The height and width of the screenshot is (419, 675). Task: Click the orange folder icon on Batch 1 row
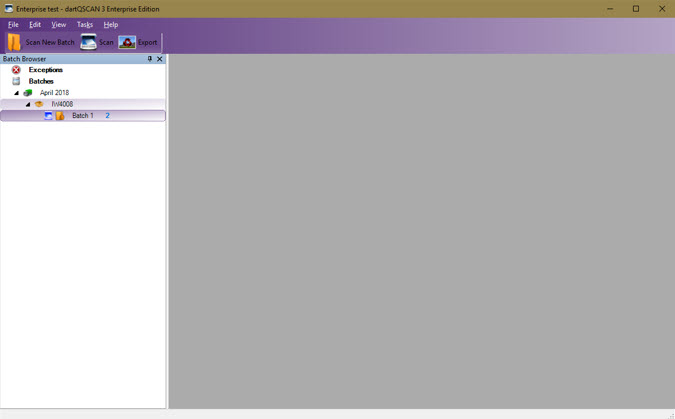60,115
